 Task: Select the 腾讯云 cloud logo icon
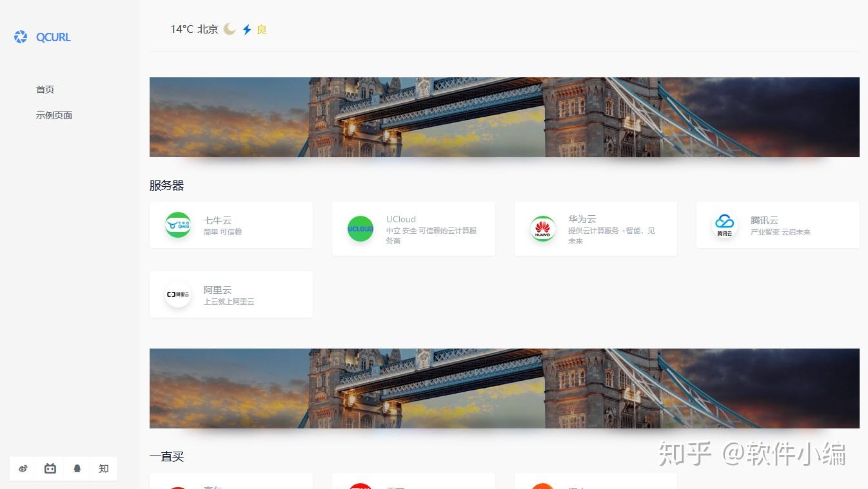coord(725,225)
